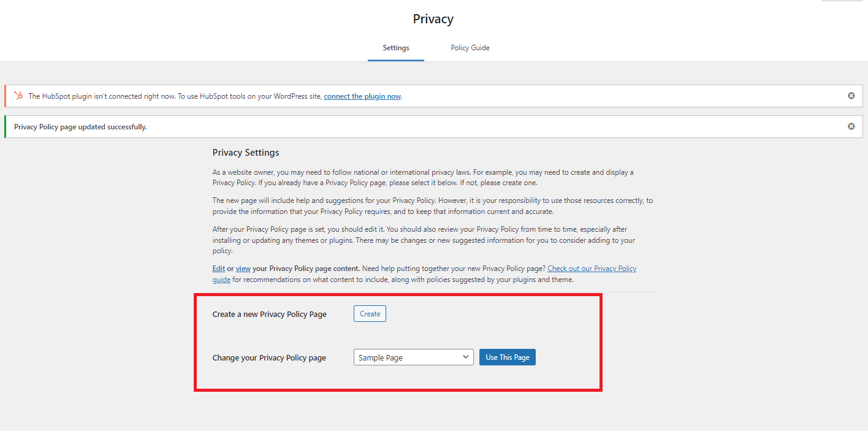Click the 'Change your Privacy Policy page' label
Viewport: 868px width, 431px height.
coord(269,357)
